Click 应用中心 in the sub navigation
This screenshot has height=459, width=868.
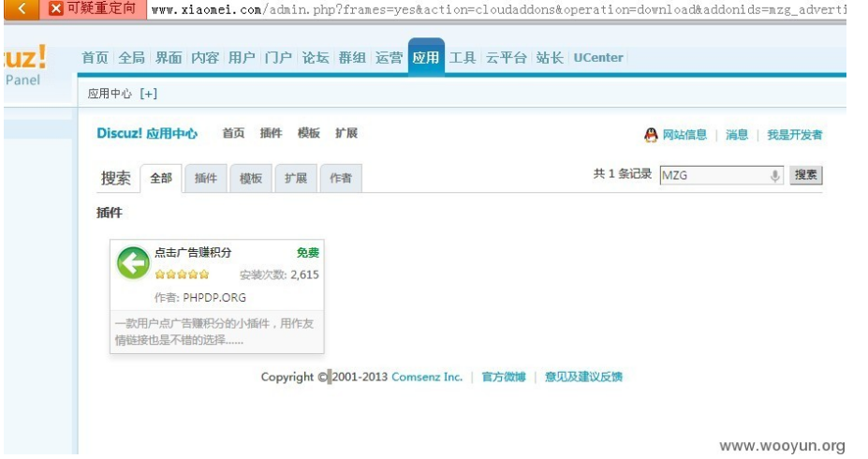click(x=110, y=94)
